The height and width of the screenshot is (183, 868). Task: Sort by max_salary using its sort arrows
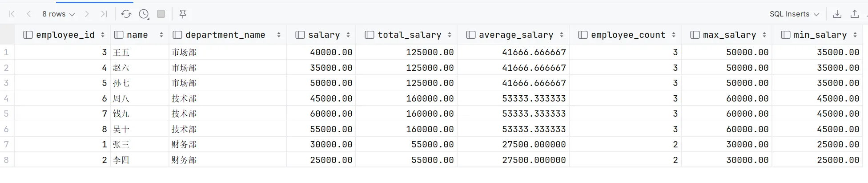[764, 35]
